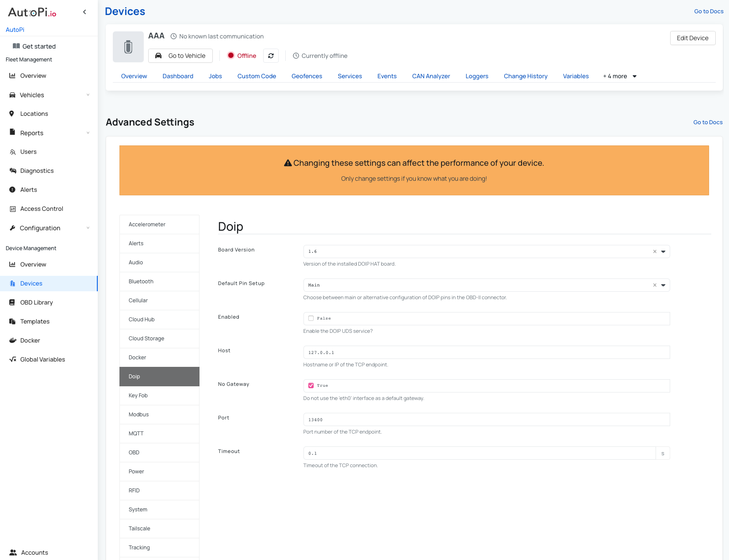Click the Alerts exclamation icon
729x560 pixels.
click(12, 190)
